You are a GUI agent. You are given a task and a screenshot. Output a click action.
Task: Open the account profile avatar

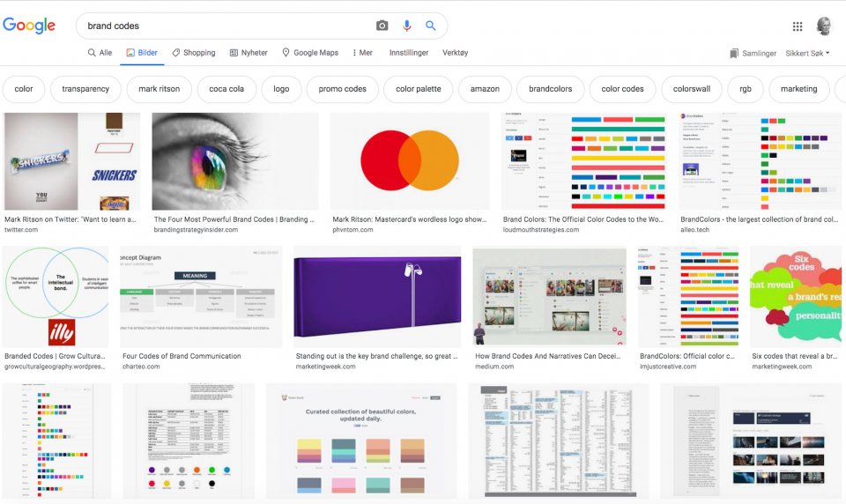point(824,26)
